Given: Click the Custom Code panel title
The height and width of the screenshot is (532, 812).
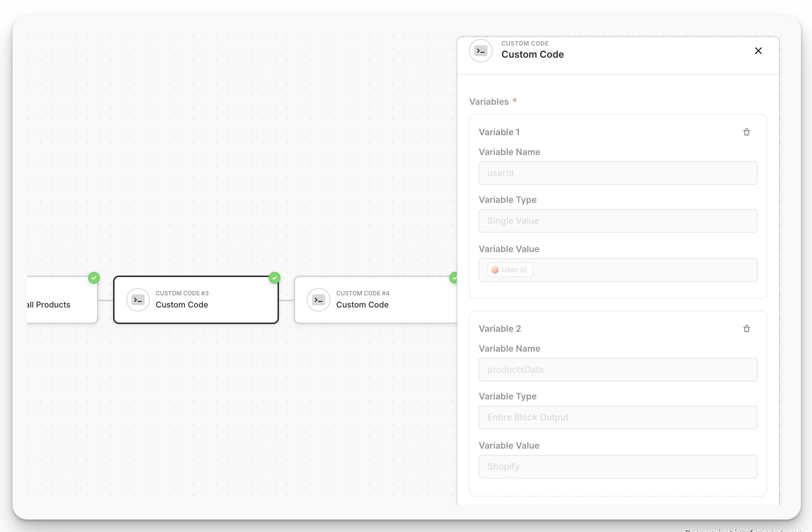Looking at the screenshot, I should pyautogui.click(x=532, y=54).
